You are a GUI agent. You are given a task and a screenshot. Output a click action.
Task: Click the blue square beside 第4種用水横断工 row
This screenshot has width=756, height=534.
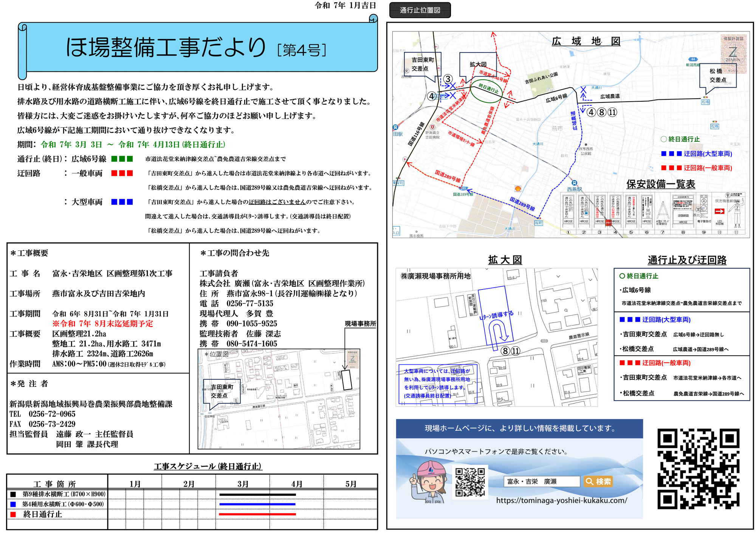[13, 504]
